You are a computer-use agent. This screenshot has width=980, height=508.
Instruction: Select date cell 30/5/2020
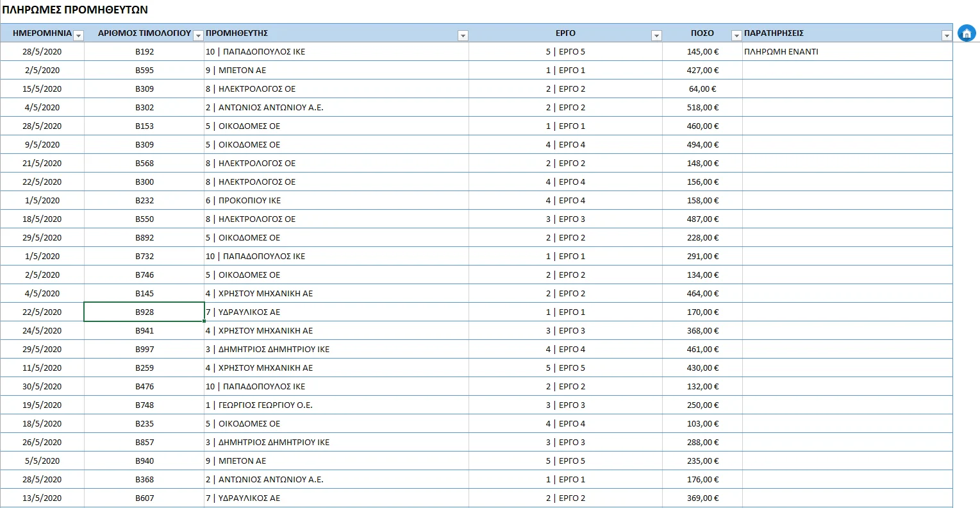(42, 386)
